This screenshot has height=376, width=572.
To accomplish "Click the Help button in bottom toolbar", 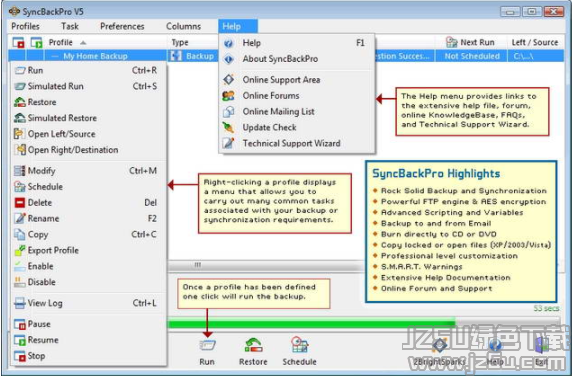I will pos(495,352).
